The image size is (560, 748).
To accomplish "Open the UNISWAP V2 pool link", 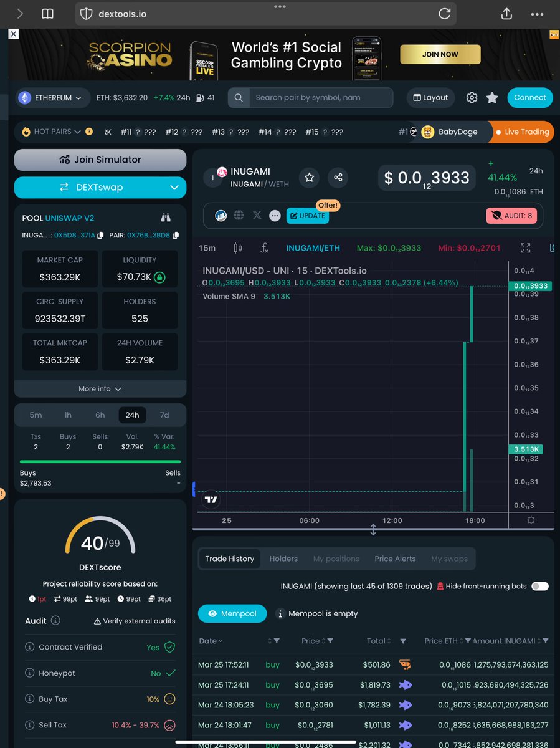I will point(70,218).
